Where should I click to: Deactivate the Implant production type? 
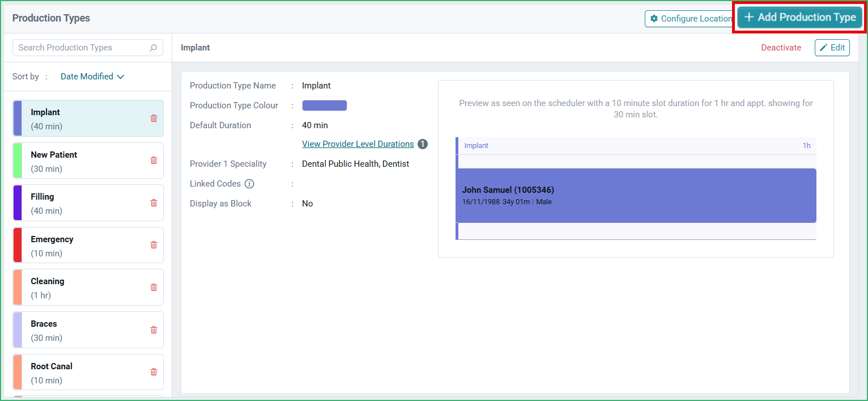coord(781,48)
